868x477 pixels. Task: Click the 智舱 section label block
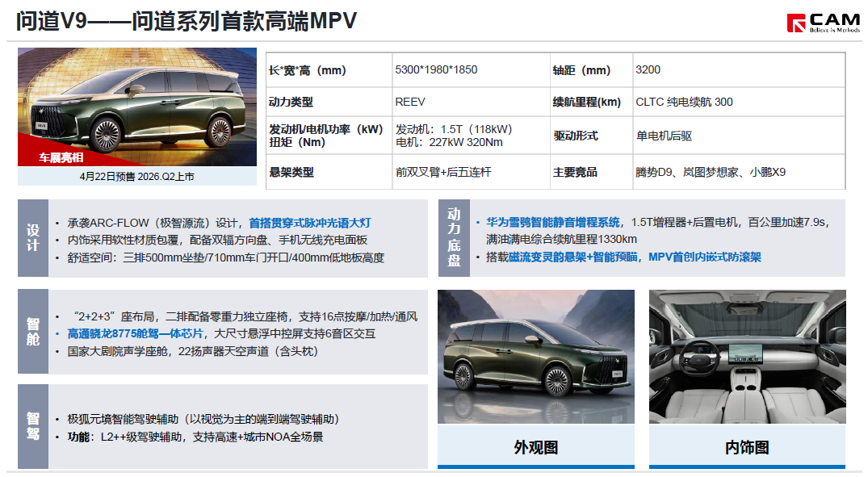[x=33, y=332]
